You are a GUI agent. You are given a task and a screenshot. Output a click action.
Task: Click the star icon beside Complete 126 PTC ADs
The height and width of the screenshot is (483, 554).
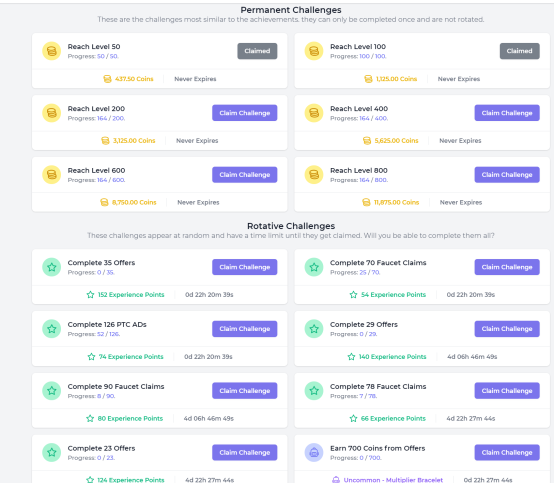click(52, 329)
